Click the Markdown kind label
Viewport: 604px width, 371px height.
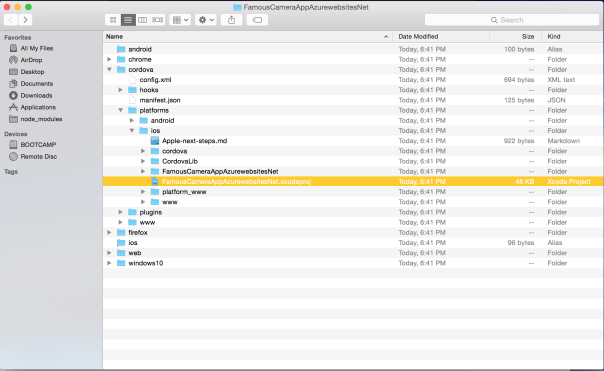[x=564, y=141]
